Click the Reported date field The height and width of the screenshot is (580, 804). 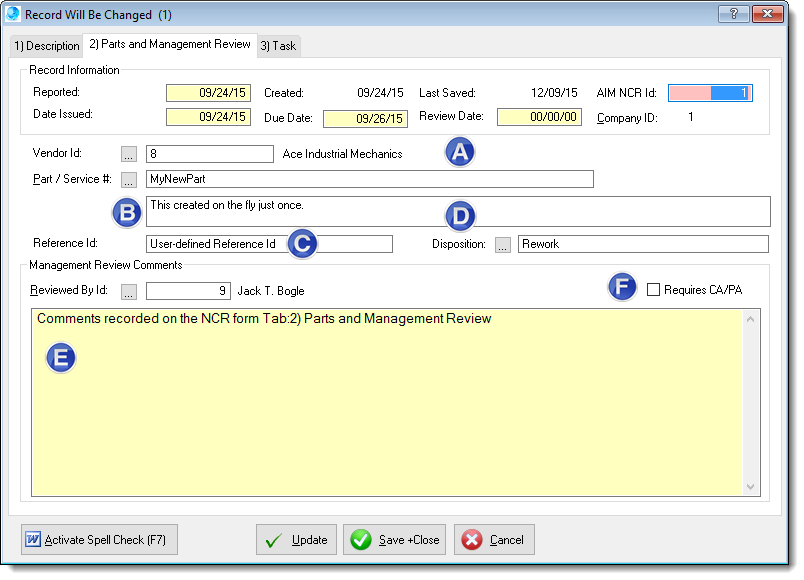click(x=208, y=93)
